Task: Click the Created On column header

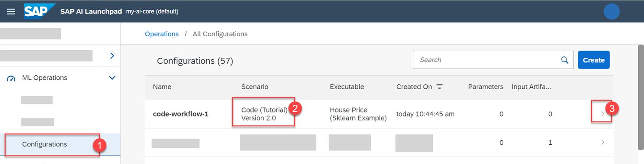Action: [x=414, y=87]
